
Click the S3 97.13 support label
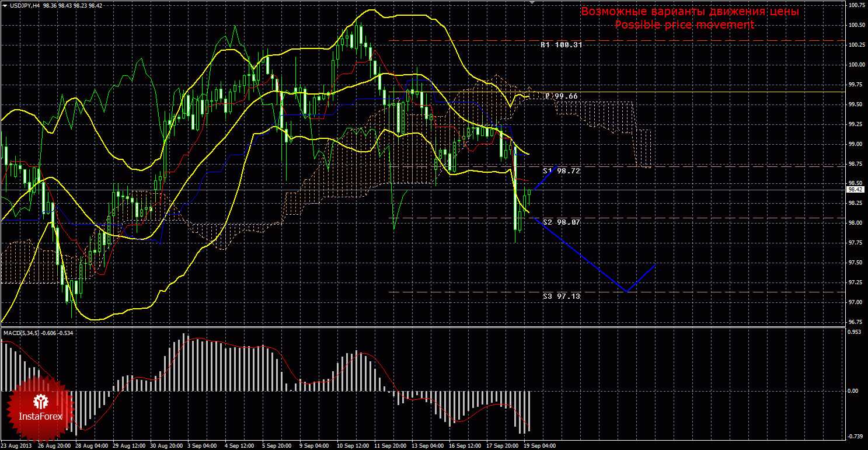(x=561, y=296)
